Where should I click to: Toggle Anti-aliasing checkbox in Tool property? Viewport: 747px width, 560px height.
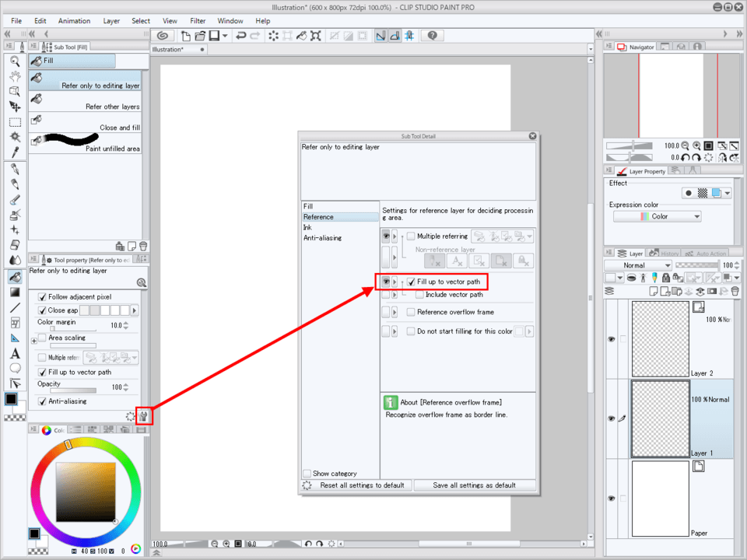point(42,401)
